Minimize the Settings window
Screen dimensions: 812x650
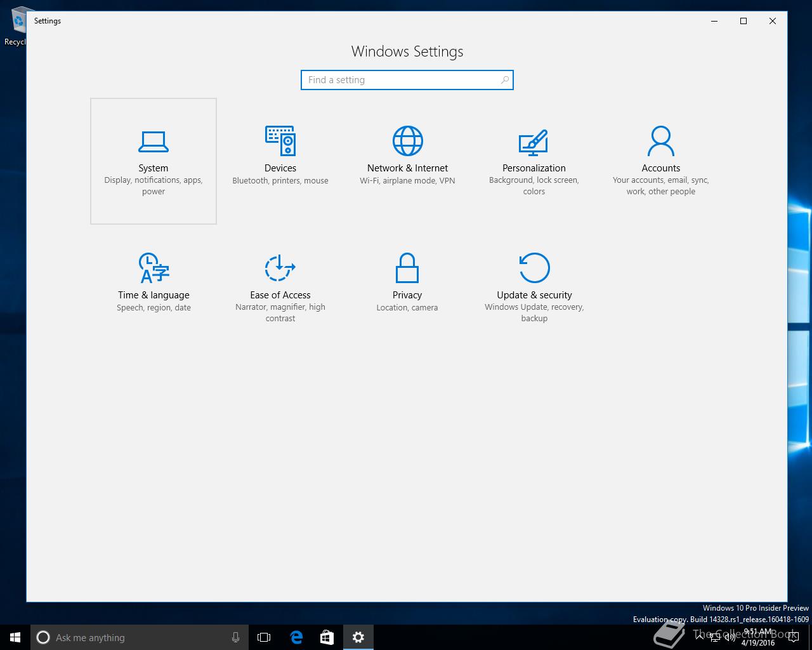click(x=714, y=21)
